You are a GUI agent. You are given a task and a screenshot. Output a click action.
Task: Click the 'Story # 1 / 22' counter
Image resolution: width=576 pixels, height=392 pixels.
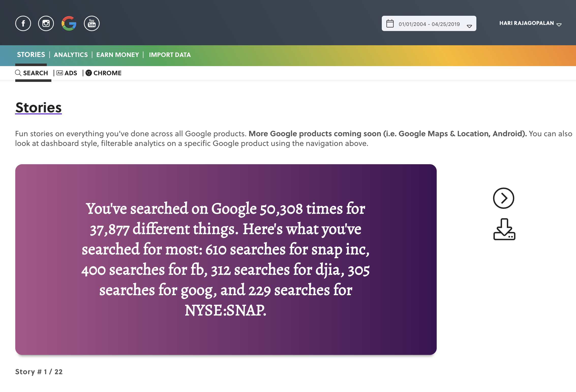pos(39,372)
